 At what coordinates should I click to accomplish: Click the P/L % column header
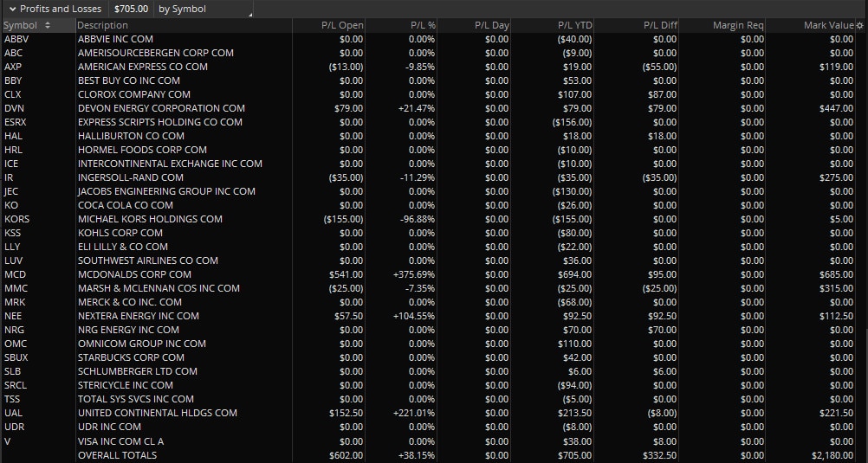coord(423,25)
